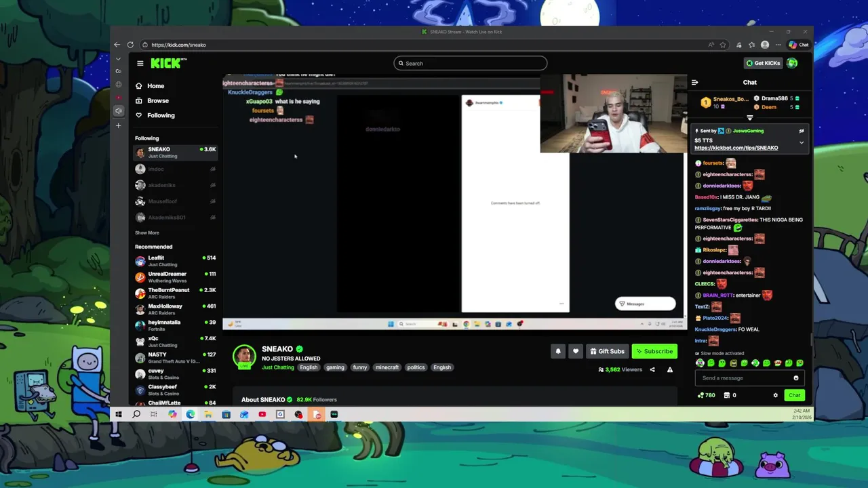Open File Explorer from taskbar
This screenshot has width=868, height=488.
(x=208, y=414)
